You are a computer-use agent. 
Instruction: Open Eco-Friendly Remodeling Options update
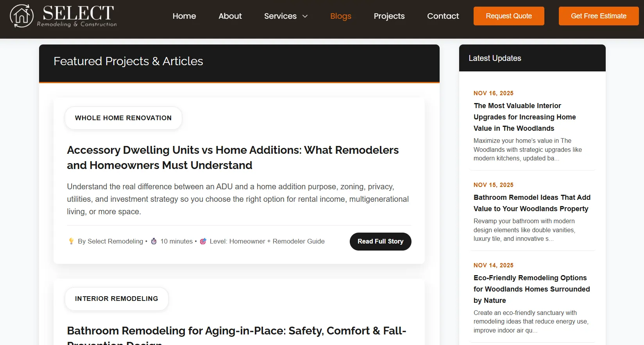tap(532, 289)
